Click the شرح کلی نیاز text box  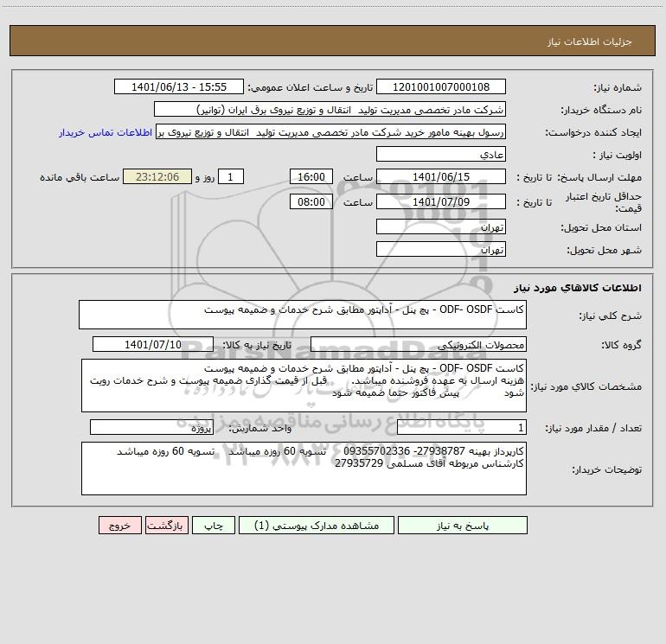(303, 315)
